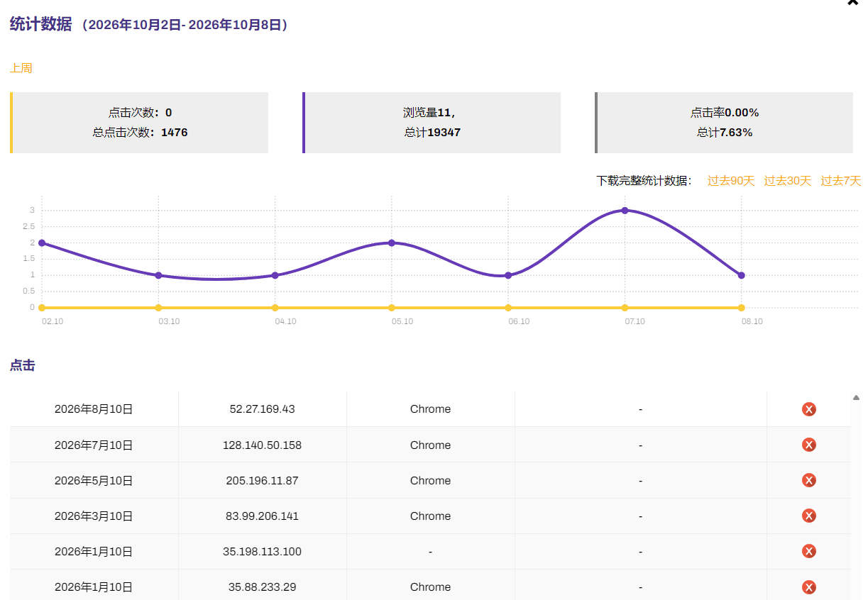Screen dimensions: 868x600
Task: Delete the 83.99.206.141 click entry
Action: (x=808, y=516)
